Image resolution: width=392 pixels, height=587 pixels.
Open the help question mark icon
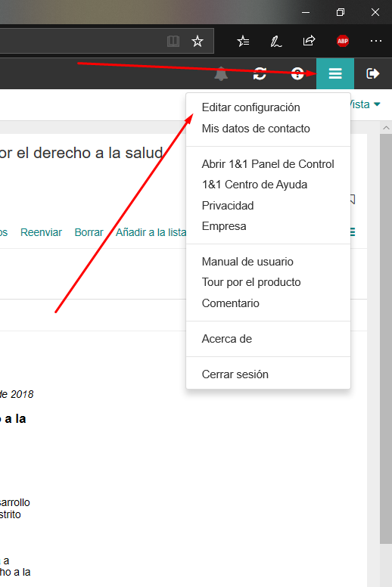pyautogui.click(x=297, y=73)
